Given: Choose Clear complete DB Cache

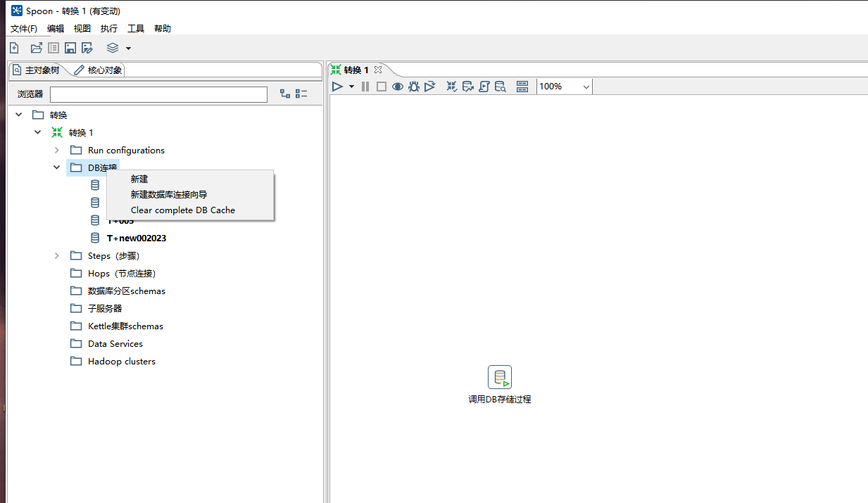Looking at the screenshot, I should [182, 210].
